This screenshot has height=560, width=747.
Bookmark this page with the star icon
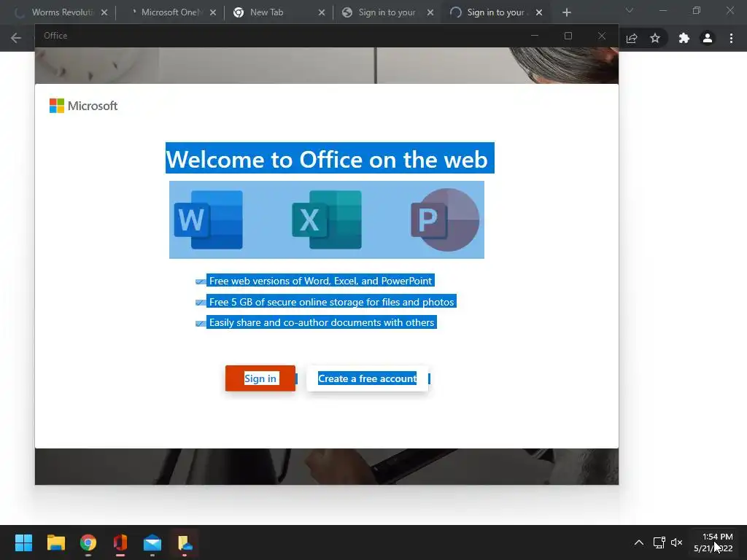655,38
